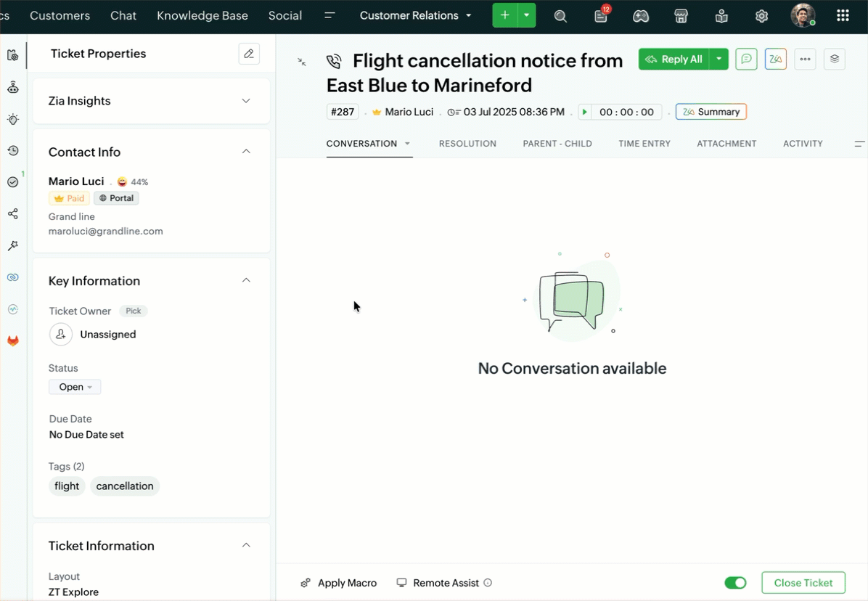This screenshot has height=601, width=868.
Task: Open the more actions ellipsis button
Action: (x=805, y=60)
